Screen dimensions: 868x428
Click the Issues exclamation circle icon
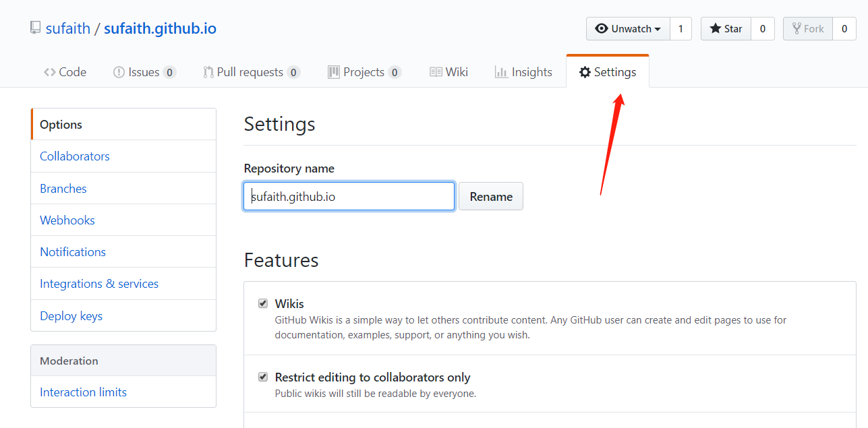point(119,72)
